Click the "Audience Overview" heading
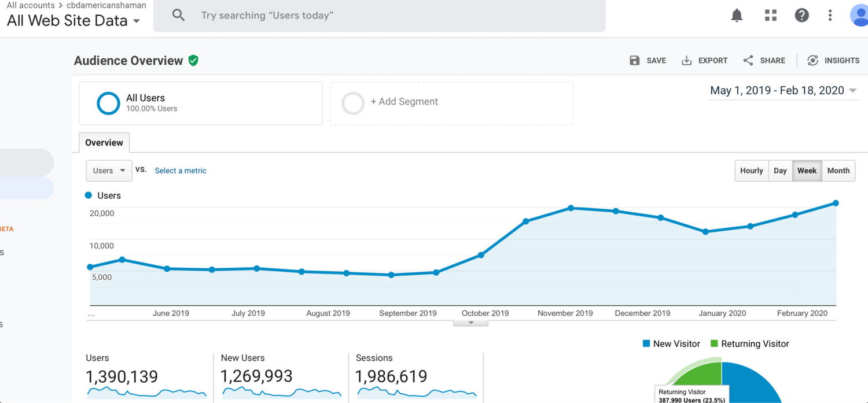Image resolution: width=868 pixels, height=403 pixels. coord(128,61)
